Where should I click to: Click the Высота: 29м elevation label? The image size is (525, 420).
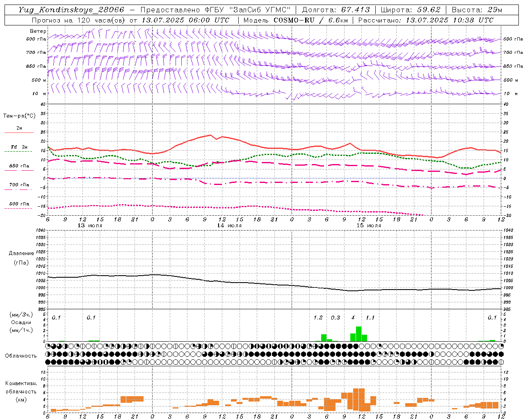click(477, 10)
